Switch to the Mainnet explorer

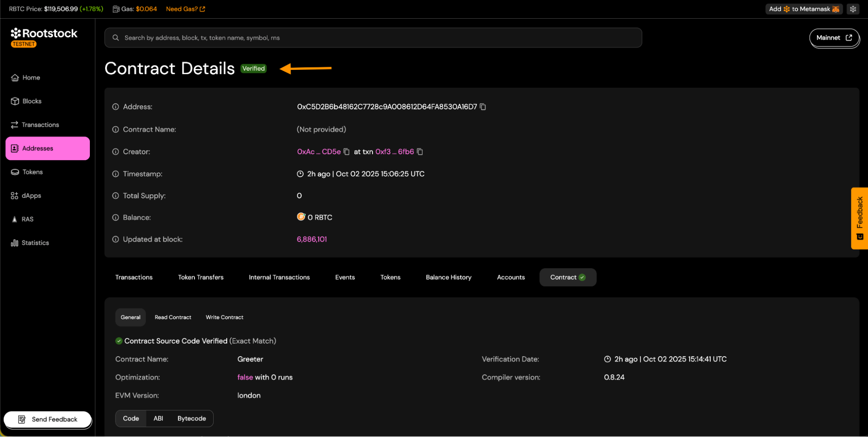(x=834, y=38)
